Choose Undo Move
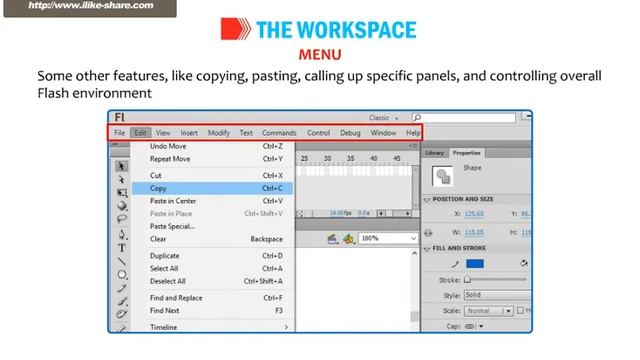This screenshot has height=360, width=640. [x=212, y=146]
